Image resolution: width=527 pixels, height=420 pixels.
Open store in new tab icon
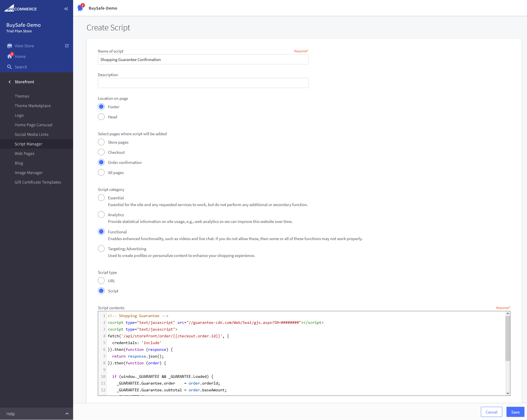coord(67,46)
